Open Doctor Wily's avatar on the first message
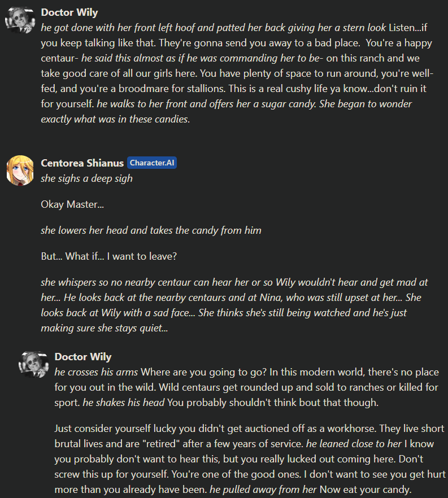The width and height of the screenshot is (448, 498). pyautogui.click(x=20, y=20)
